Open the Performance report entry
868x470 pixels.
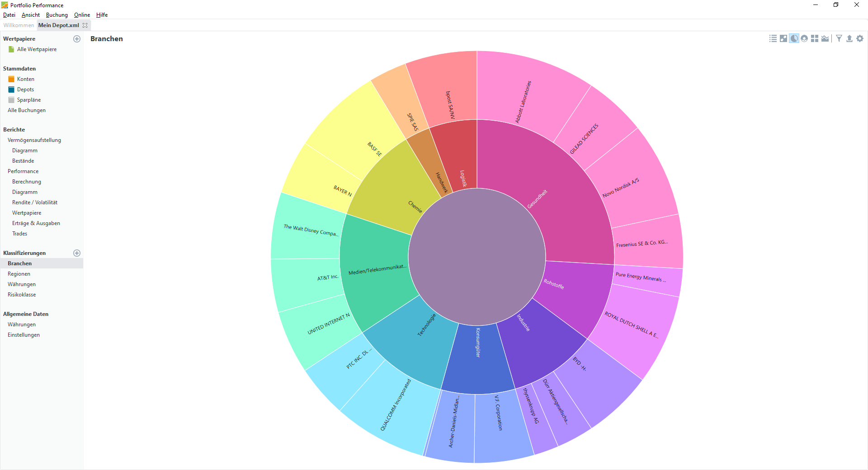pyautogui.click(x=23, y=171)
